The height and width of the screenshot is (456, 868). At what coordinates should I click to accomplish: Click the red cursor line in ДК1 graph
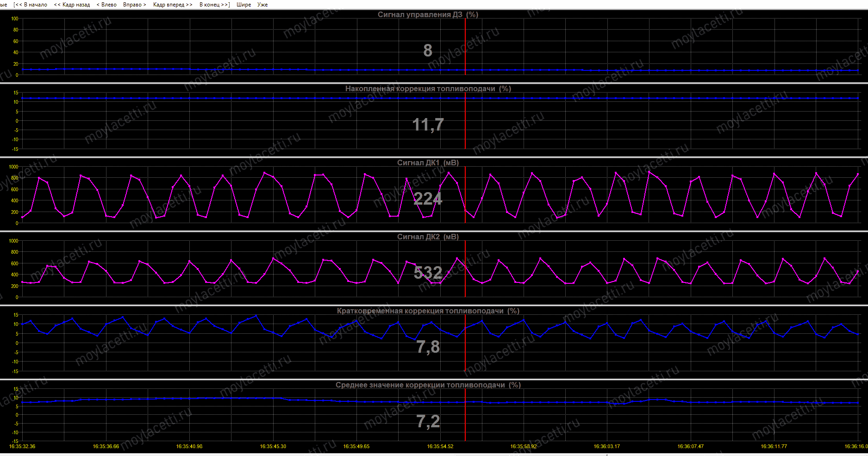(x=465, y=194)
